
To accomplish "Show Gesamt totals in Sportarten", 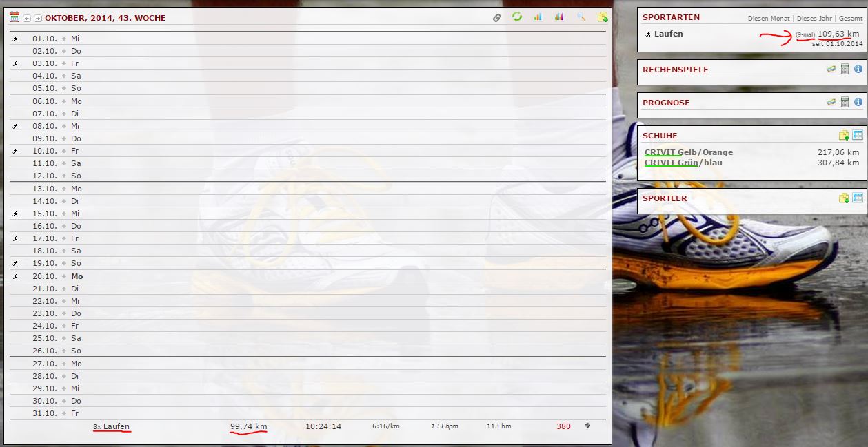I will [850, 19].
